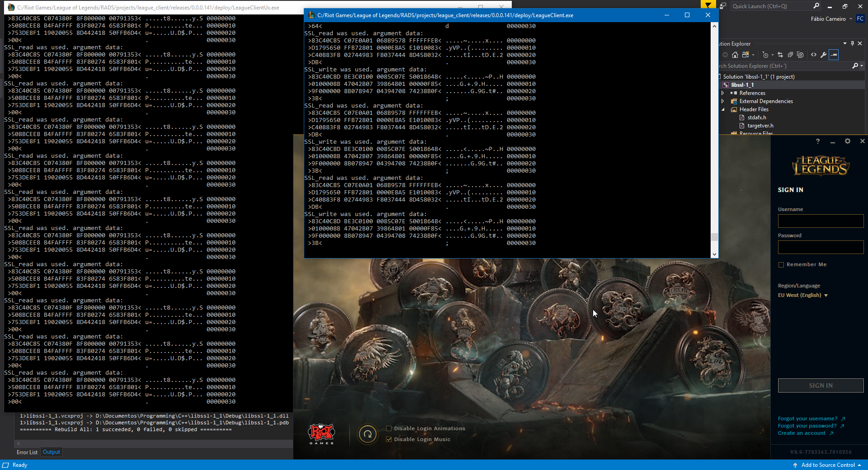This screenshot has width=868, height=470.
Task: Click Add to Source Control in status bar
Action: [828, 465]
